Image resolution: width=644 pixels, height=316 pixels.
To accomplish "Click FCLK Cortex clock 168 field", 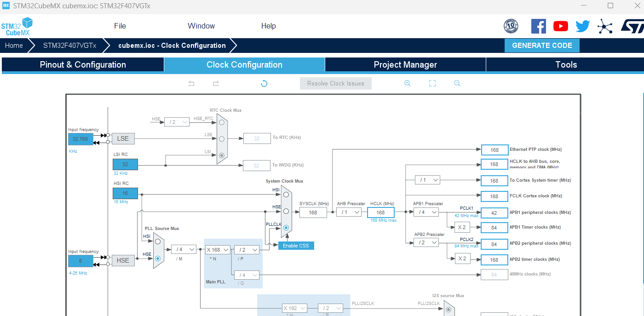I will (x=494, y=196).
